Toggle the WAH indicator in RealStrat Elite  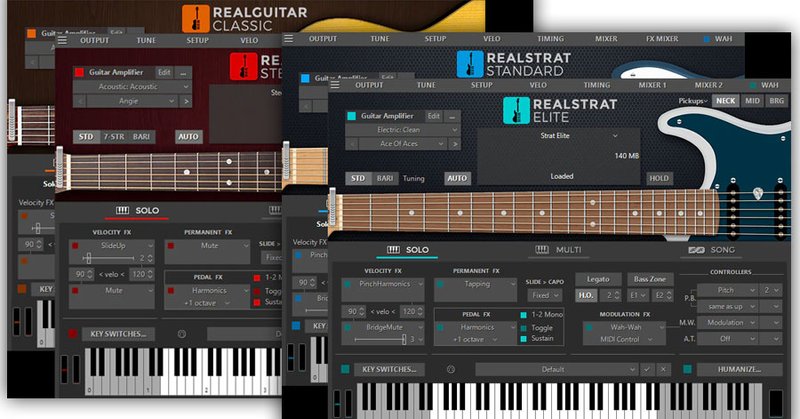753,85
